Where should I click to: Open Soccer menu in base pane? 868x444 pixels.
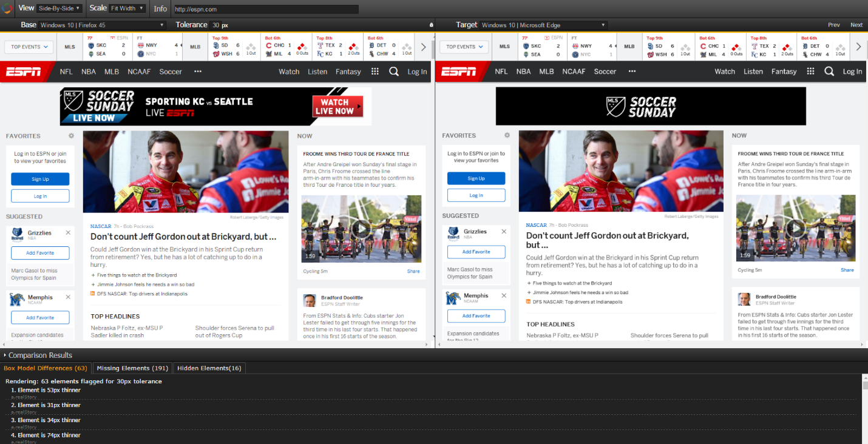click(x=171, y=72)
